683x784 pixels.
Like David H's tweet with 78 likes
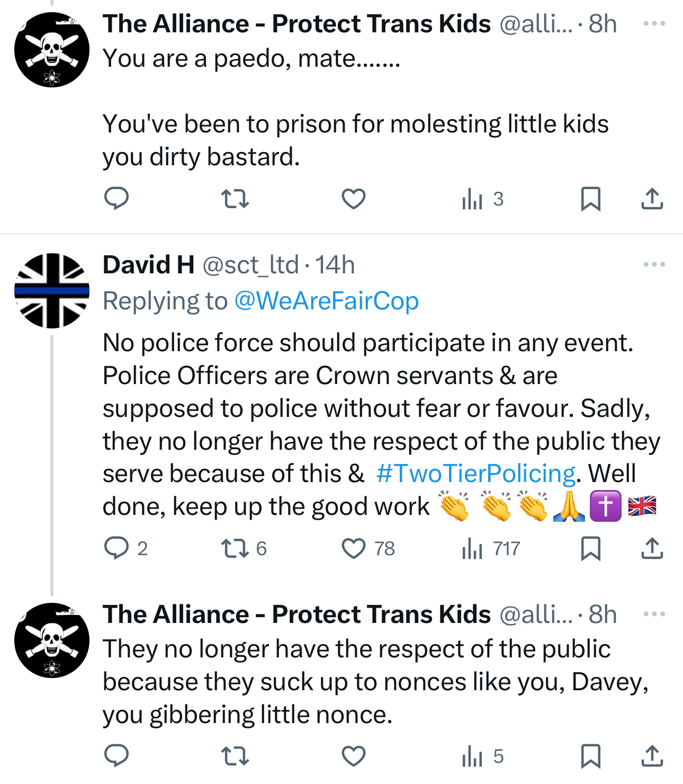tap(354, 549)
